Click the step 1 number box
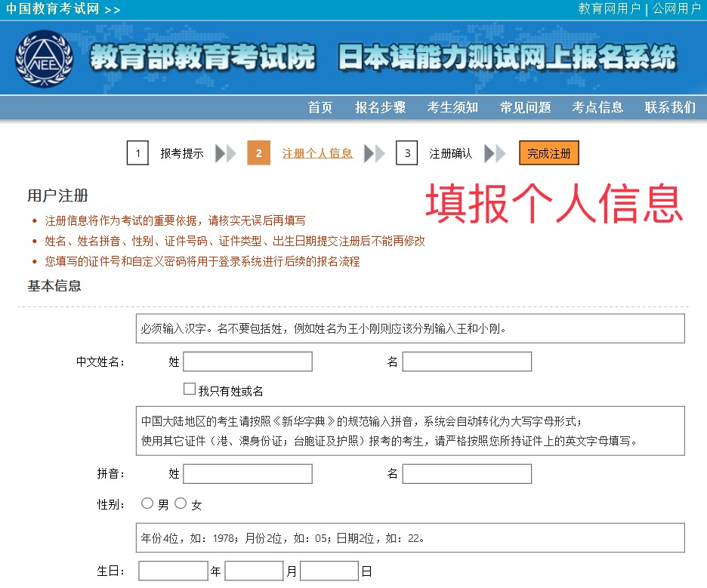The height and width of the screenshot is (588, 707). (x=137, y=153)
